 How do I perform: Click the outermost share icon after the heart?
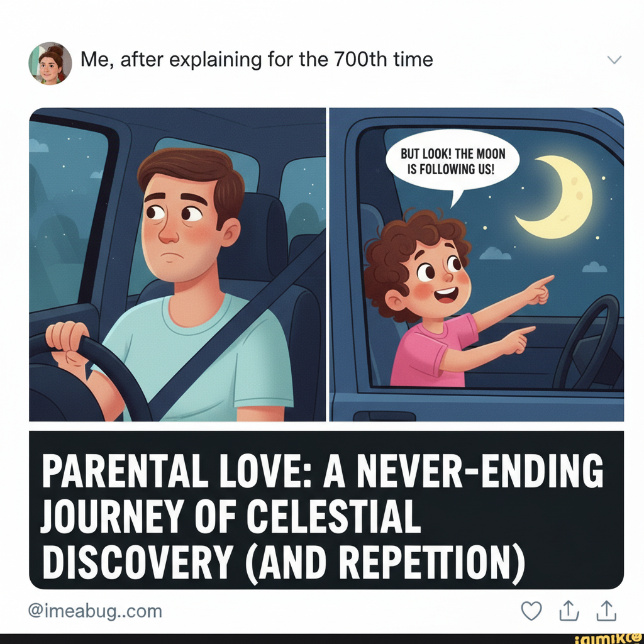(x=607, y=611)
